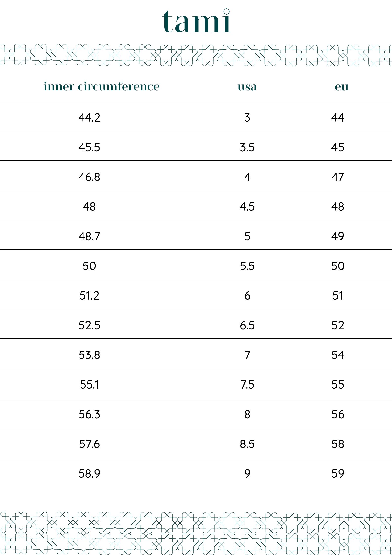Click EU size 55 cell
The height and width of the screenshot is (555, 392).
(x=338, y=385)
